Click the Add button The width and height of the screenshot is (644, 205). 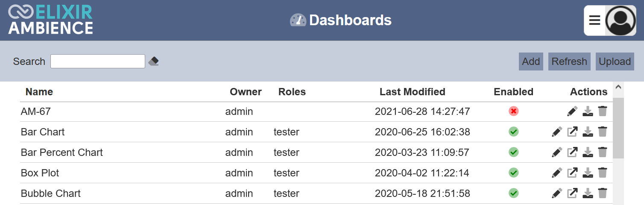(x=531, y=61)
